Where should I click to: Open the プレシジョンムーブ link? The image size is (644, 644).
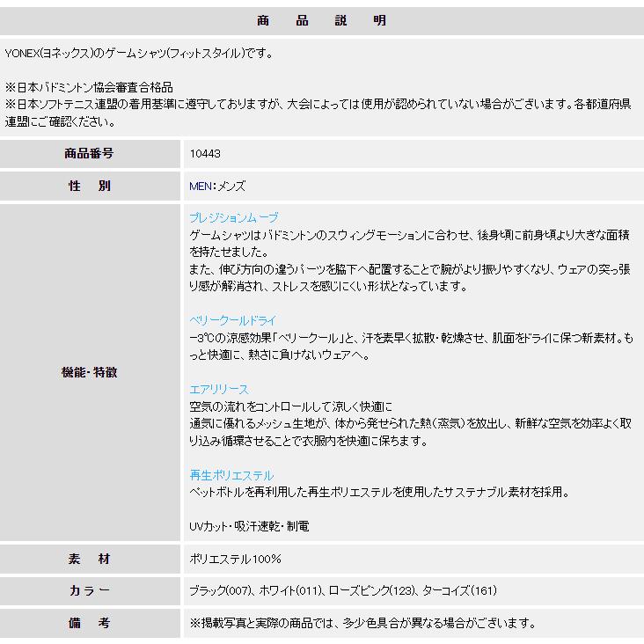(234, 217)
